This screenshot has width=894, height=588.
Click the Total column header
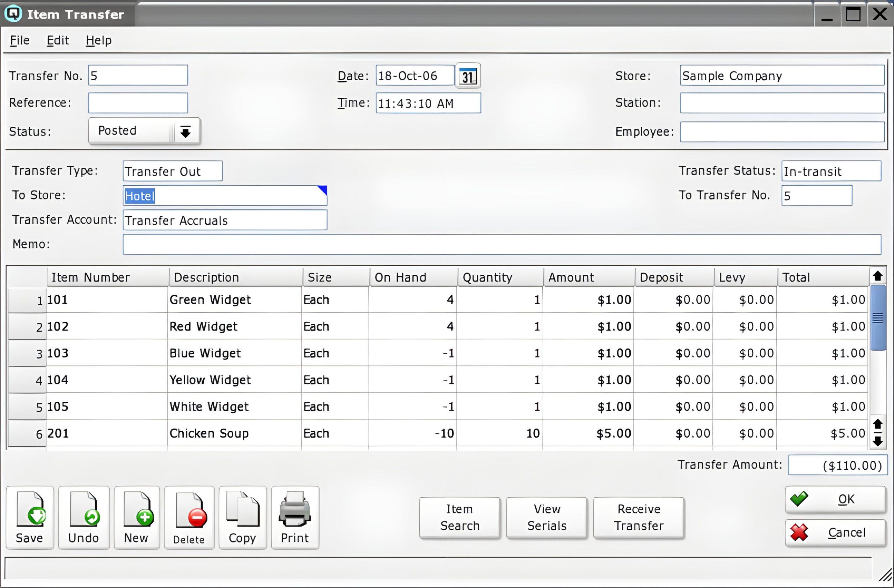[x=823, y=277]
